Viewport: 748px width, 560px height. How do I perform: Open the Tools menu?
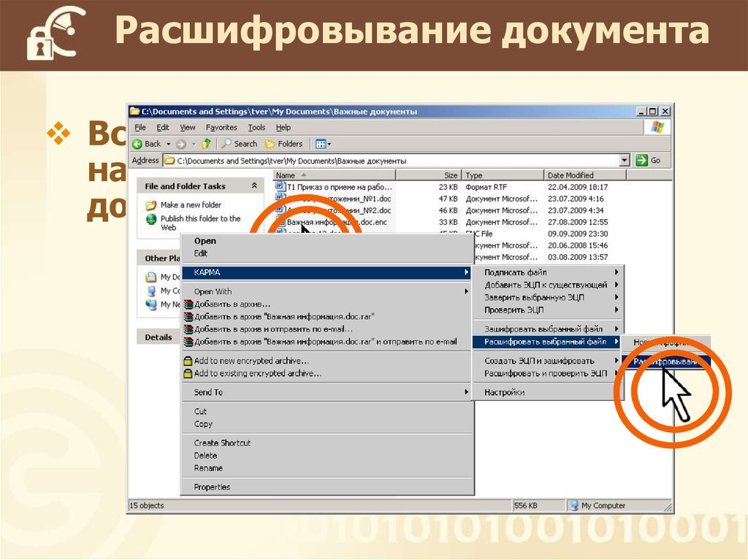pyautogui.click(x=256, y=127)
